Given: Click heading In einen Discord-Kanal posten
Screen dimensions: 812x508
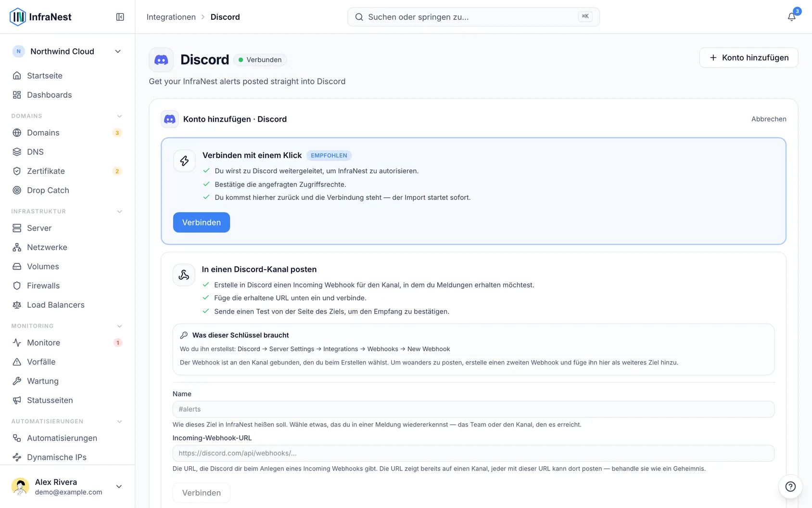Looking at the screenshot, I should click(x=259, y=269).
